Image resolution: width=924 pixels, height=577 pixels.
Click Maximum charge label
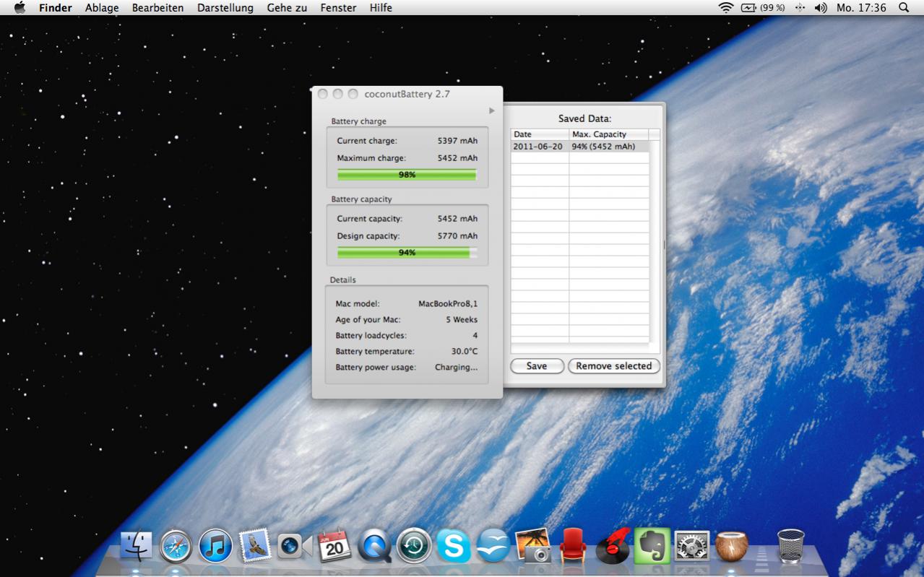pos(371,158)
